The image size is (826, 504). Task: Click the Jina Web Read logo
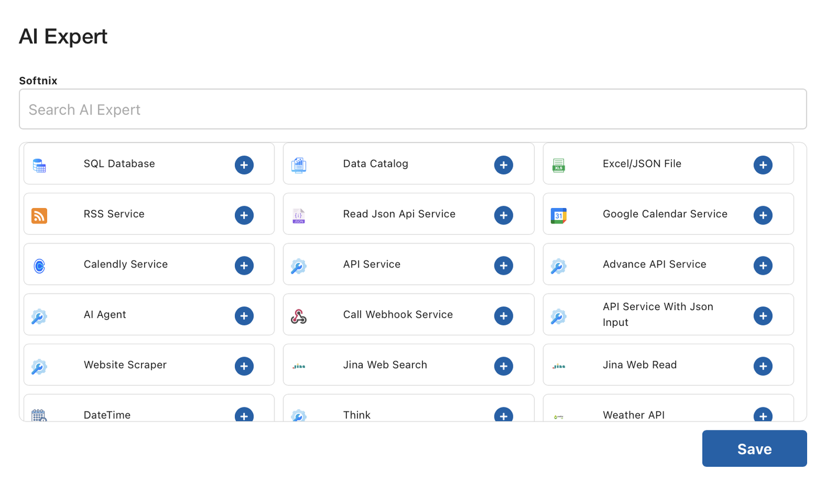(x=558, y=367)
